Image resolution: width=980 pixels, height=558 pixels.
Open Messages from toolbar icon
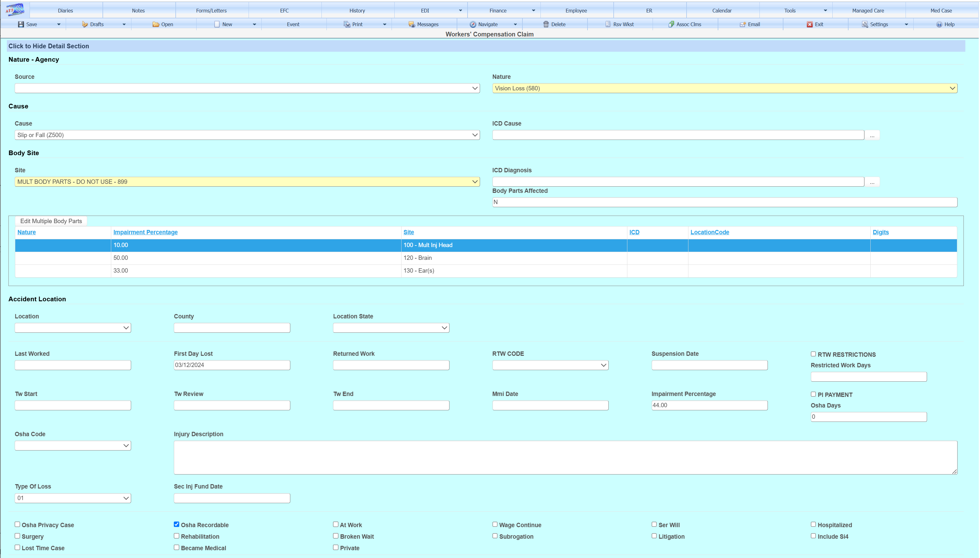click(x=412, y=24)
